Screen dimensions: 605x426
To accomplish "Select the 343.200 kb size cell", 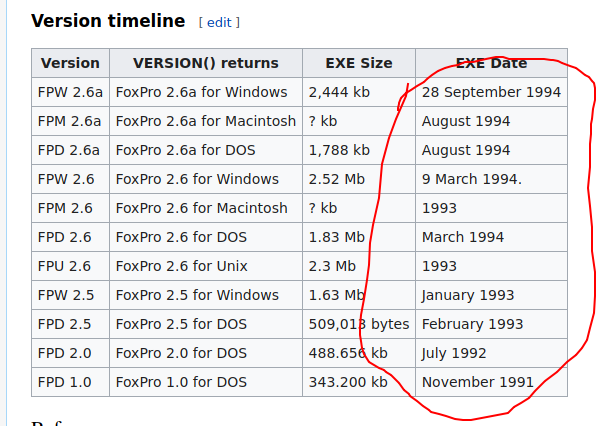I will click(359, 382).
